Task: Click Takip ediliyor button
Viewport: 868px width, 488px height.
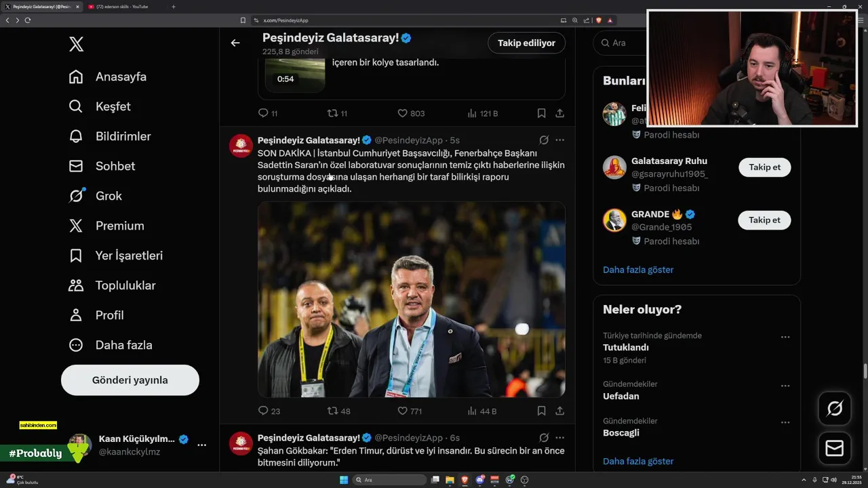Action: [x=526, y=43]
